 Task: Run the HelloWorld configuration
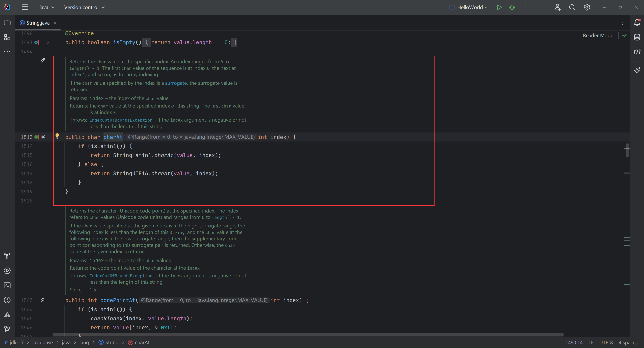click(x=499, y=7)
